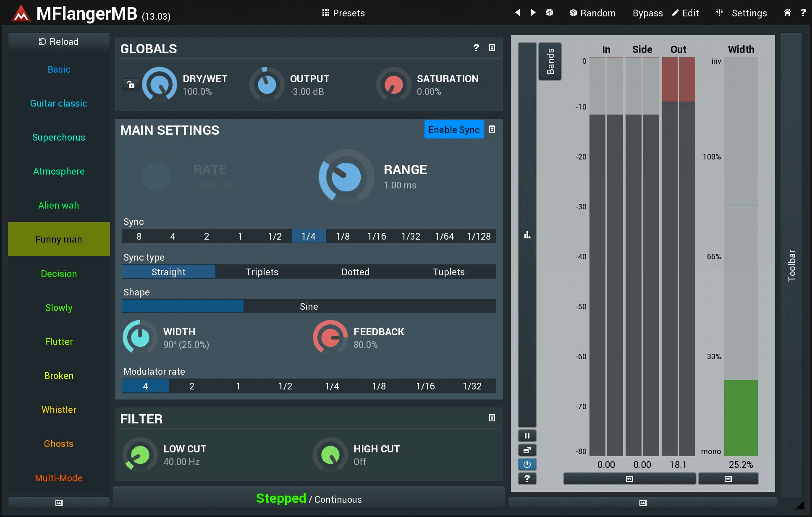Select the Guitar classic preset

[x=59, y=103]
